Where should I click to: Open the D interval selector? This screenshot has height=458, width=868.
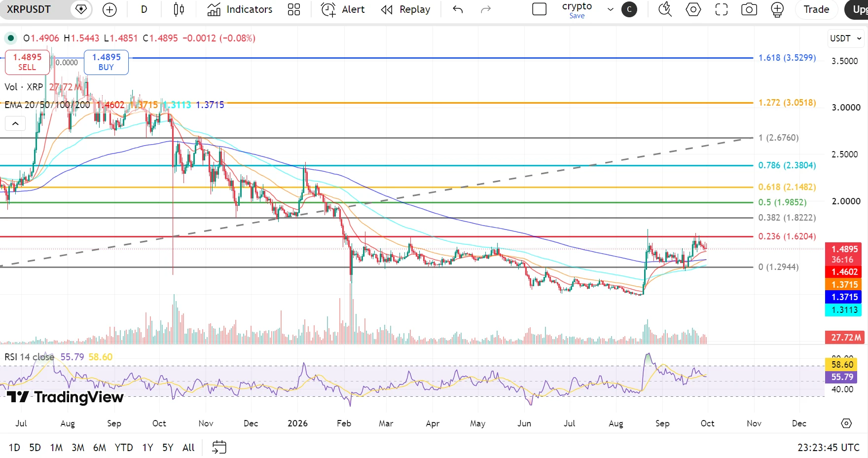coord(144,9)
